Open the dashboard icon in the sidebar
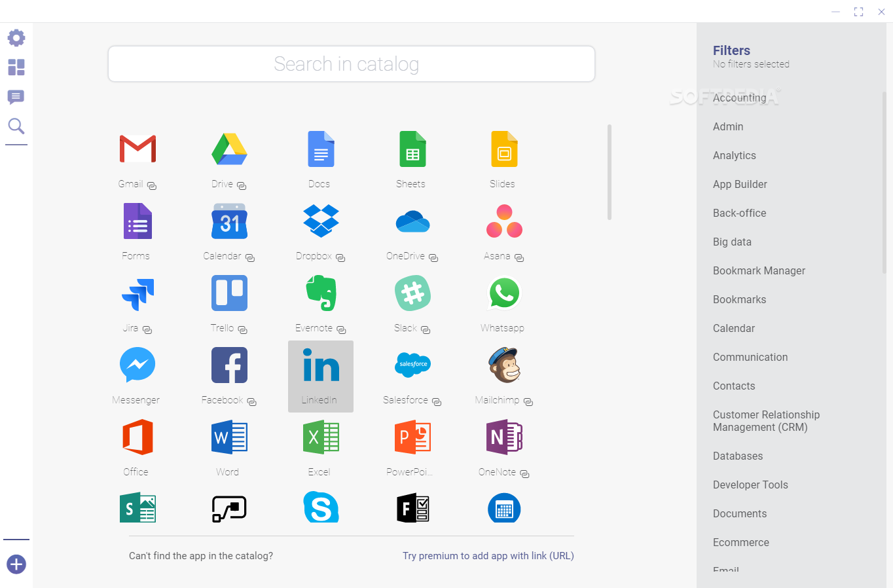Image resolution: width=893 pixels, height=588 pixels. (x=16, y=67)
